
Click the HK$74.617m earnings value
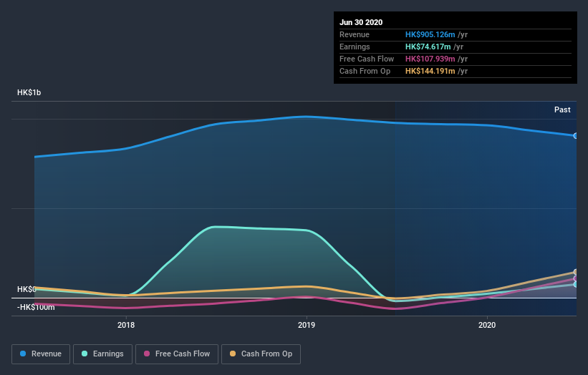[x=428, y=47]
